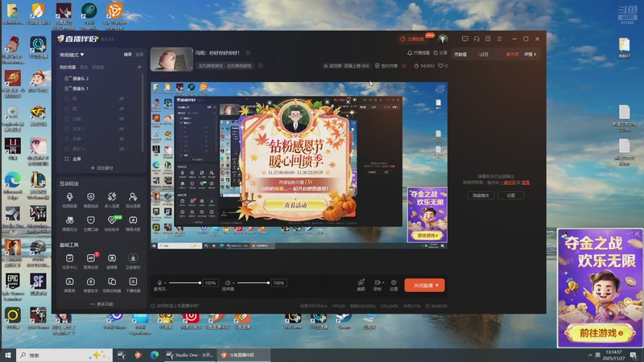Open the 主播口令 icon
This screenshot has width=644, height=362.
point(91,220)
